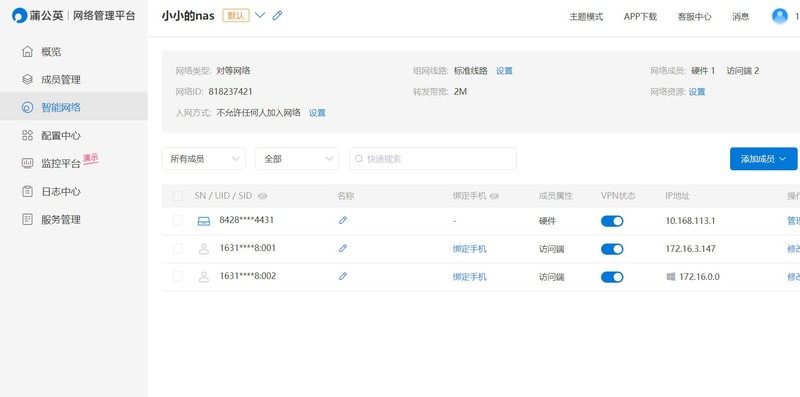Toggle 绑定手机 column visibility eye icon

[x=494, y=196]
